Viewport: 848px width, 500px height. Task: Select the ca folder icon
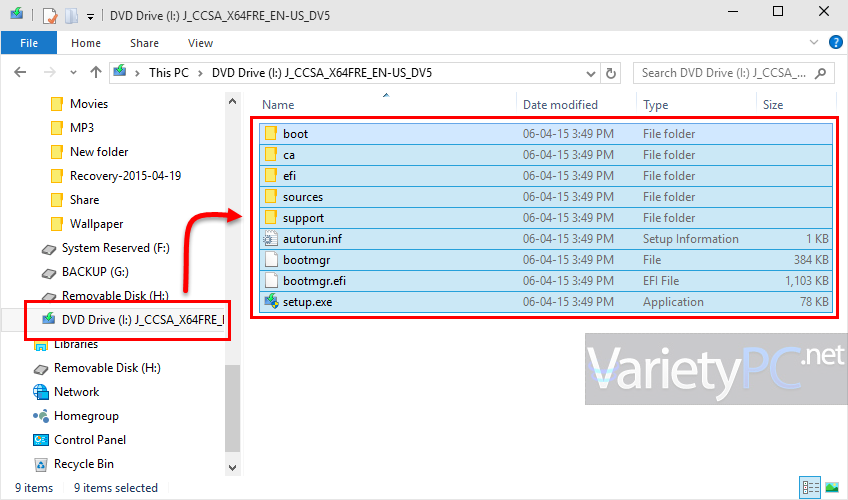[x=271, y=155]
